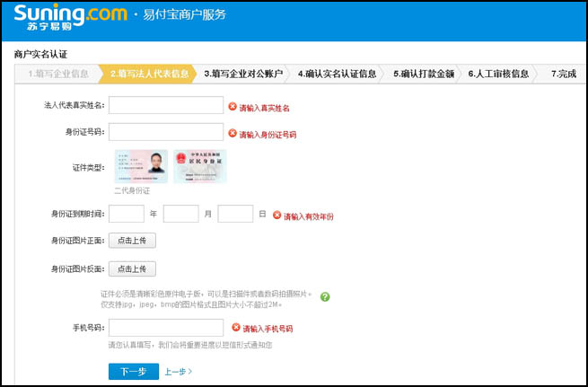Image resolution: width=588 pixels, height=387 pixels.
Task: Click red error icon beside expiry date fields
Action: click(x=277, y=215)
